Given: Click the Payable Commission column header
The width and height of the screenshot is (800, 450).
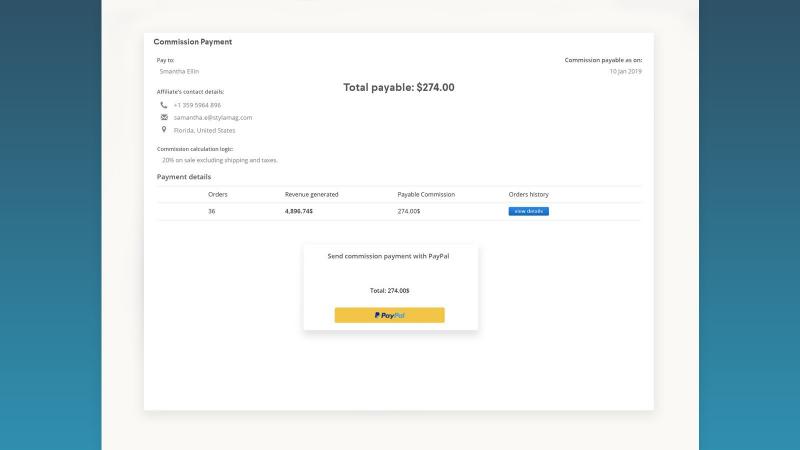Looking at the screenshot, I should 426,194.
